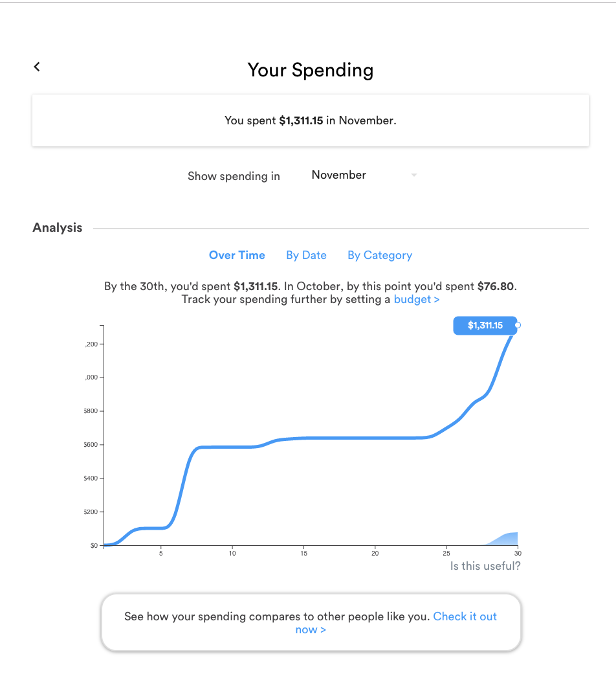Click the Your Spending page title
Screen dimensions: 616x676
[311, 70]
